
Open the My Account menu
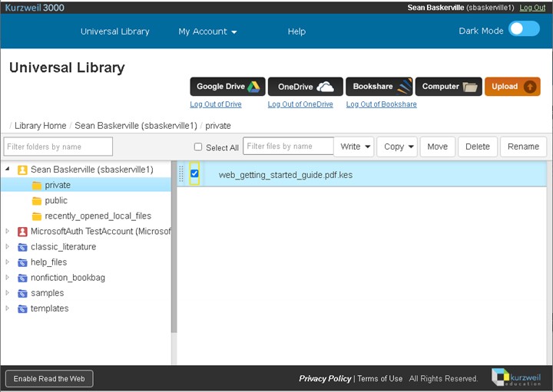click(207, 31)
